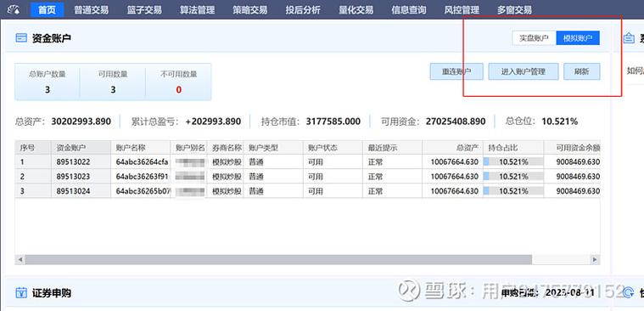Viewport: 644px width, 311px height.
Task: Click the 总资产 value 30202993.890
Action: click(81, 122)
